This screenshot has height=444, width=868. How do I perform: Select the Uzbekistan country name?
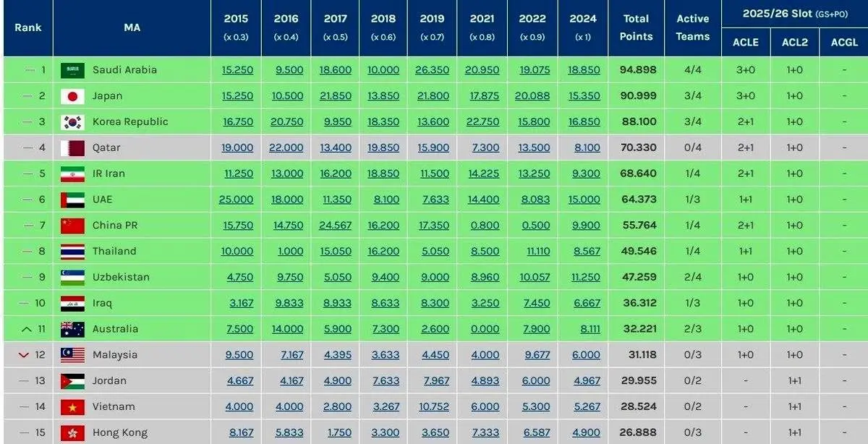click(x=121, y=277)
